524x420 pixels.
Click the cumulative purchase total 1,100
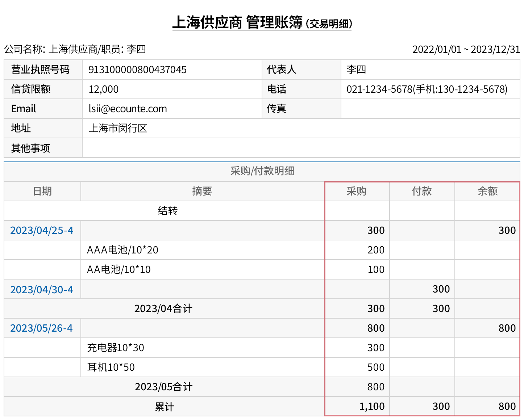tap(372, 407)
